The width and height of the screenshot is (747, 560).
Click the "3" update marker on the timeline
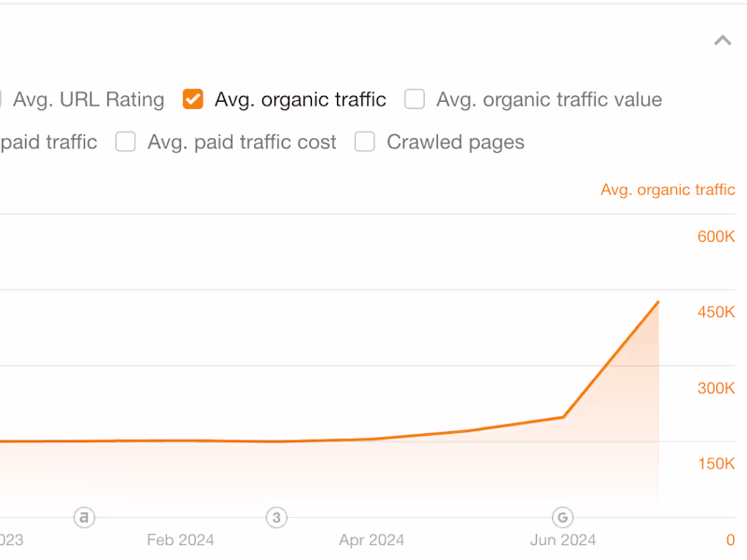point(276,518)
